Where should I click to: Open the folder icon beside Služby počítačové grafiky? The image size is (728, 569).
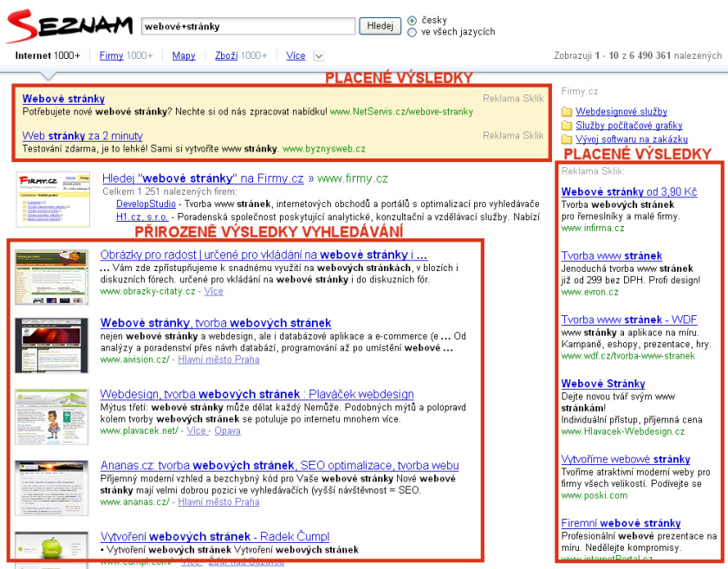[567, 126]
